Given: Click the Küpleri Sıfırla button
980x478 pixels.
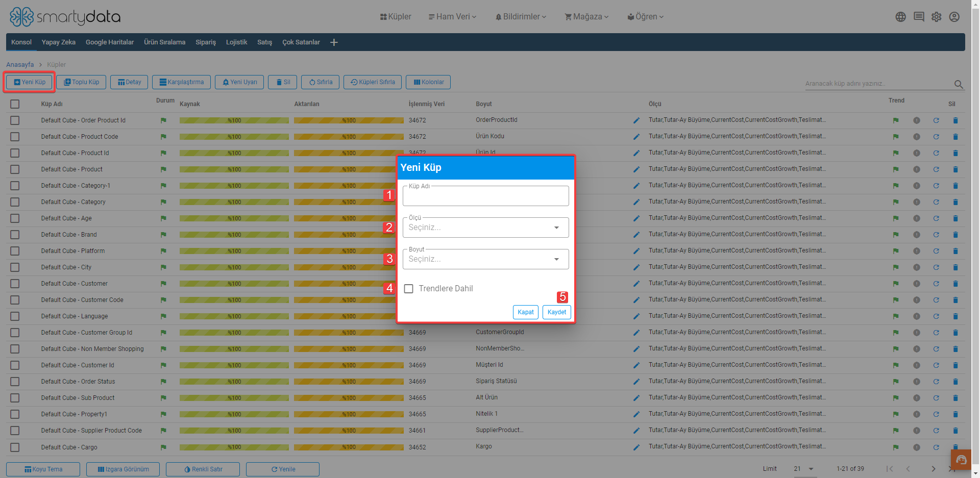Looking at the screenshot, I should click(373, 82).
